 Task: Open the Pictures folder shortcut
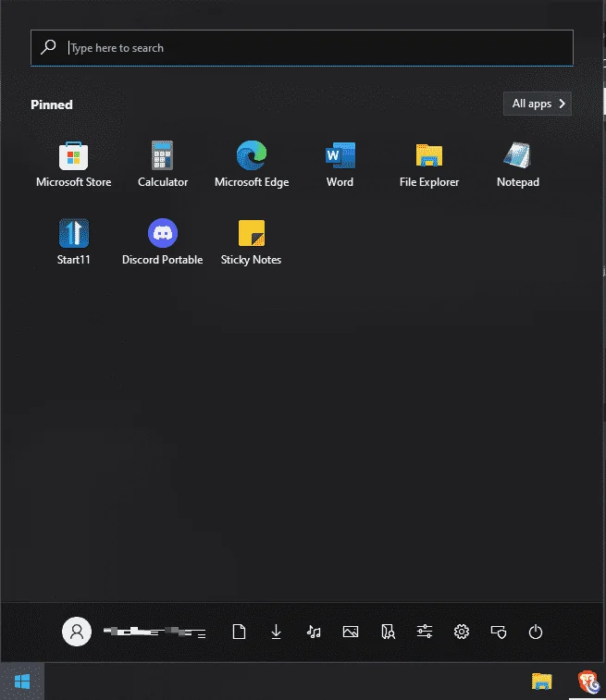coord(351,632)
